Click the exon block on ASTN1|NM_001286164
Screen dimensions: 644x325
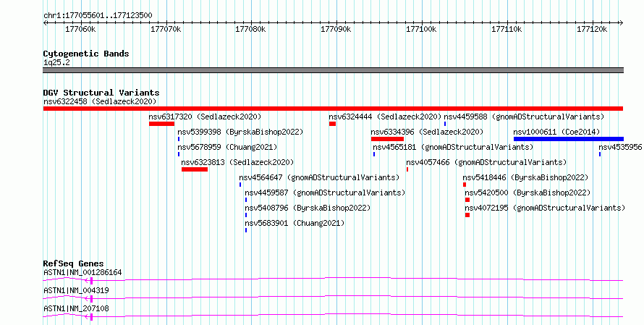pyautogui.click(x=91, y=281)
